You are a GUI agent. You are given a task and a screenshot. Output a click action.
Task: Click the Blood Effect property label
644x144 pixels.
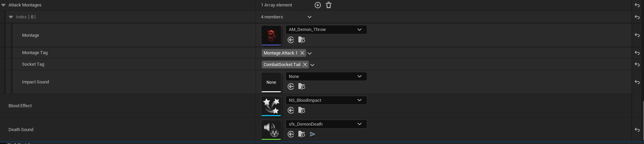click(20, 106)
